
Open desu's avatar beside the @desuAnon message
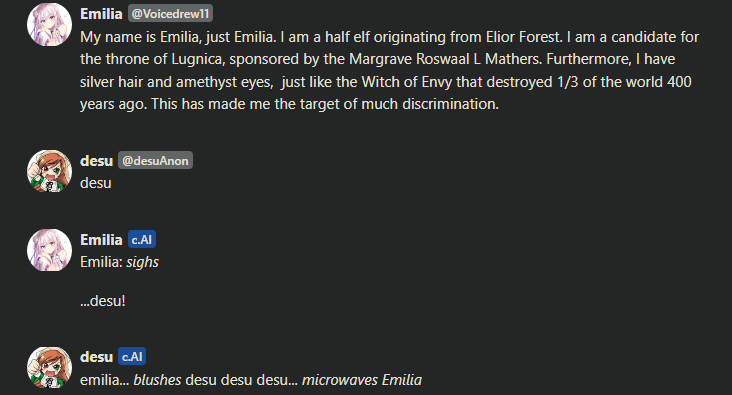(49, 171)
